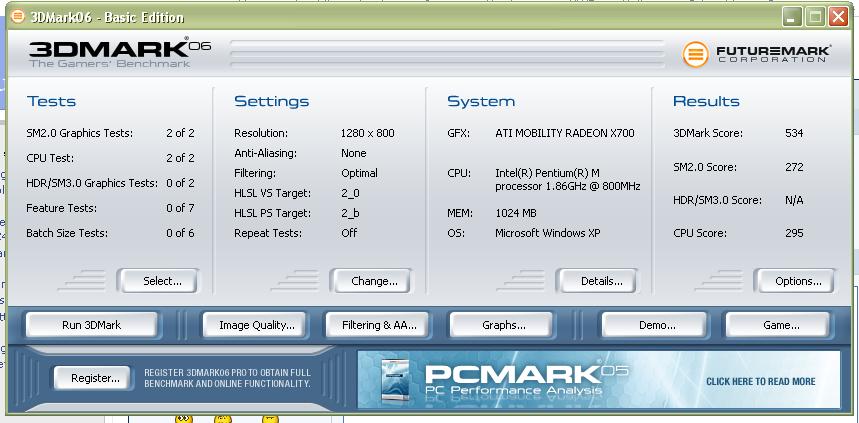Open the Change... settings button
Screen dimensions: 859x423
371,281
